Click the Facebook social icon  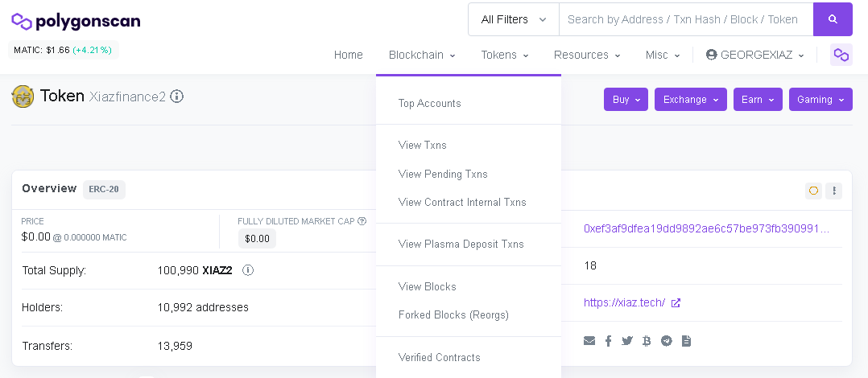[x=608, y=341]
